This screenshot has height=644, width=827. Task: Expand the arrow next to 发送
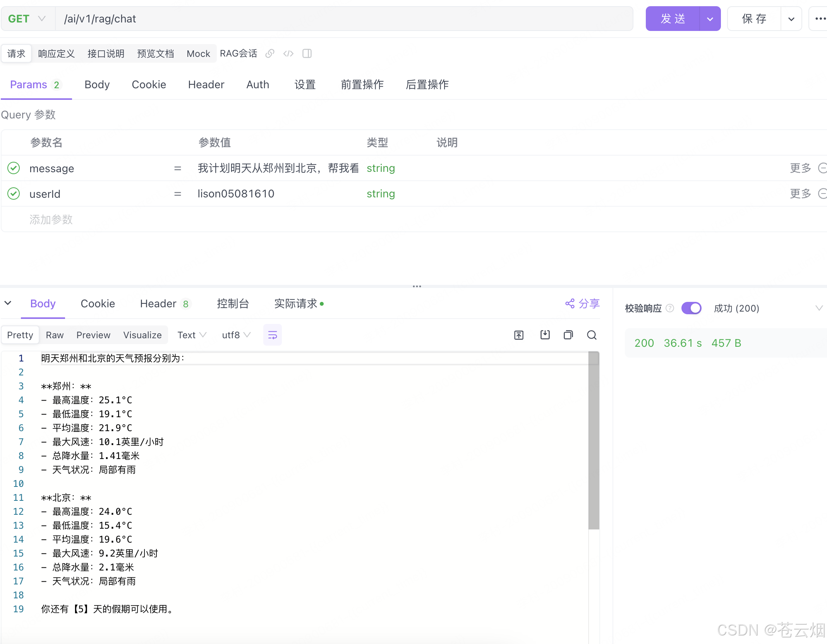click(710, 19)
